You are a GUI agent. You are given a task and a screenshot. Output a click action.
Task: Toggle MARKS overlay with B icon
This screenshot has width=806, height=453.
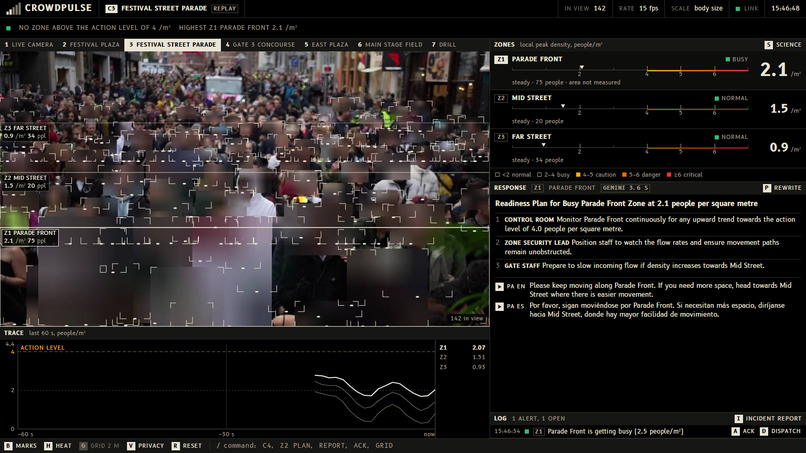click(8, 446)
